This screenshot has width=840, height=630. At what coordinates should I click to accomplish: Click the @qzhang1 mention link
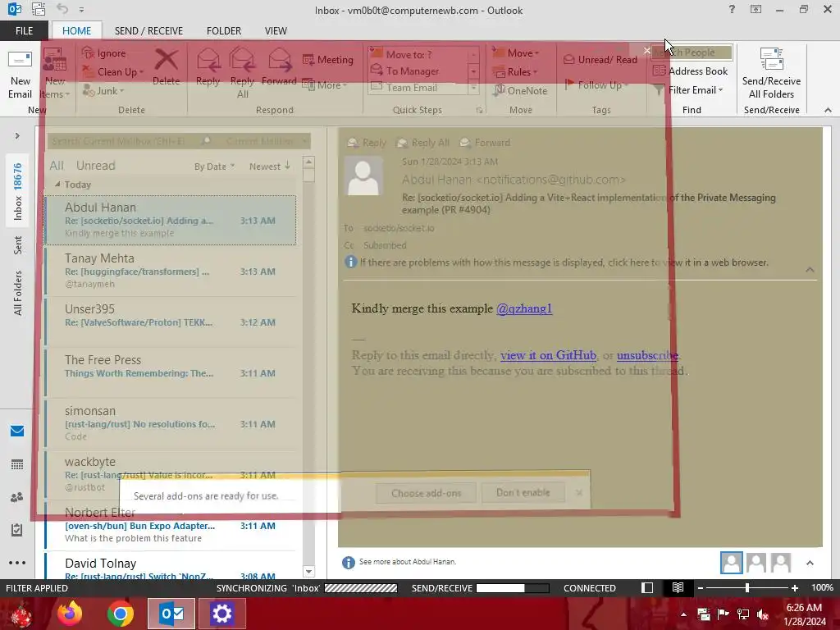click(524, 308)
